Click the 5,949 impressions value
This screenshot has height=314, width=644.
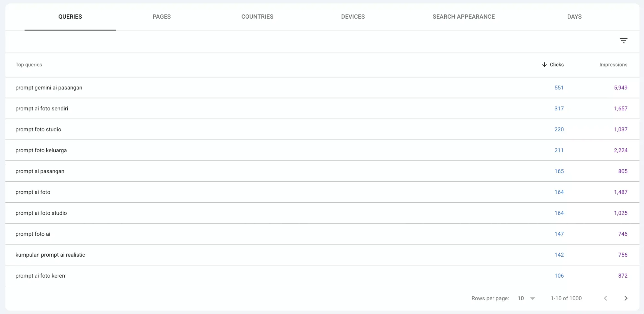[x=620, y=88]
